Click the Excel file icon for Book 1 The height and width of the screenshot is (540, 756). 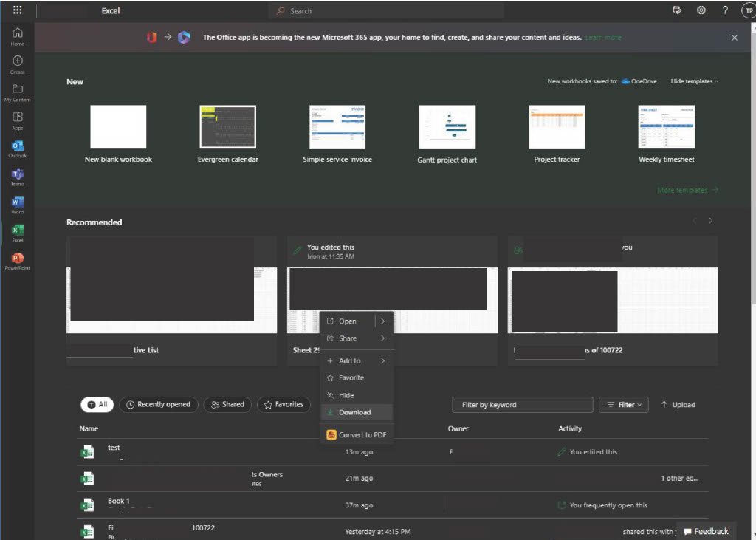87,505
